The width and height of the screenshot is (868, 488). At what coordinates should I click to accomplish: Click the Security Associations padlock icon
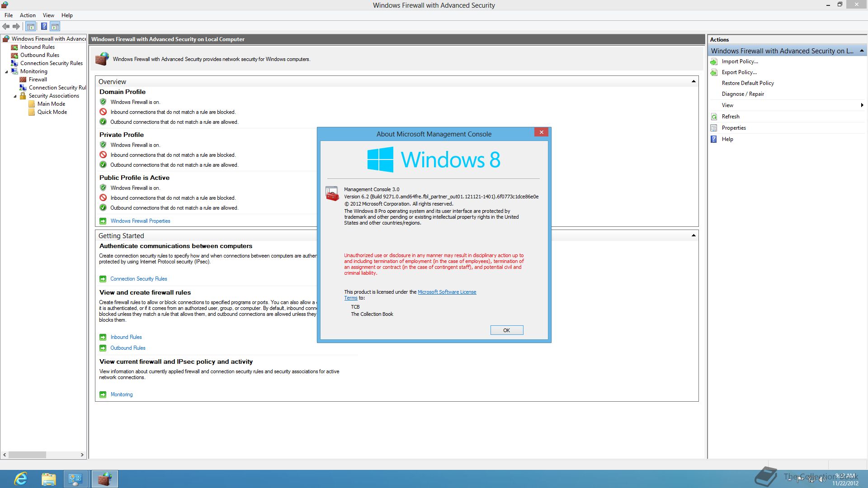pos(23,96)
